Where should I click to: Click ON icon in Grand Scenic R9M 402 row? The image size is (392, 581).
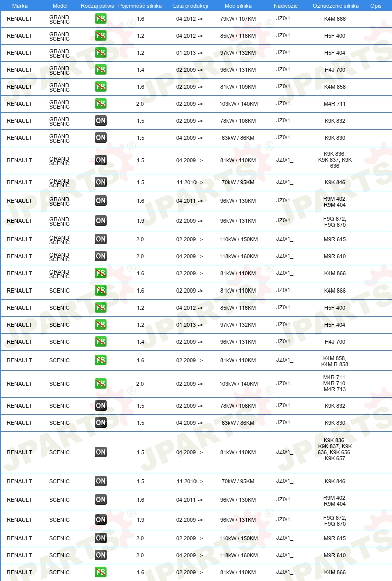[100, 201]
